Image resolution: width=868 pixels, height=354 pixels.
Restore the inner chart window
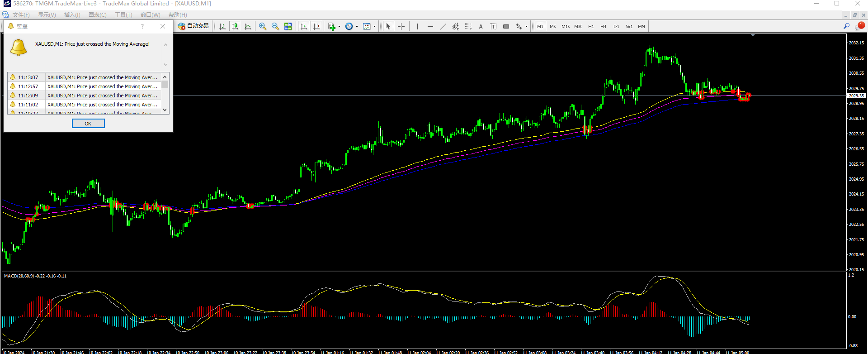855,15
